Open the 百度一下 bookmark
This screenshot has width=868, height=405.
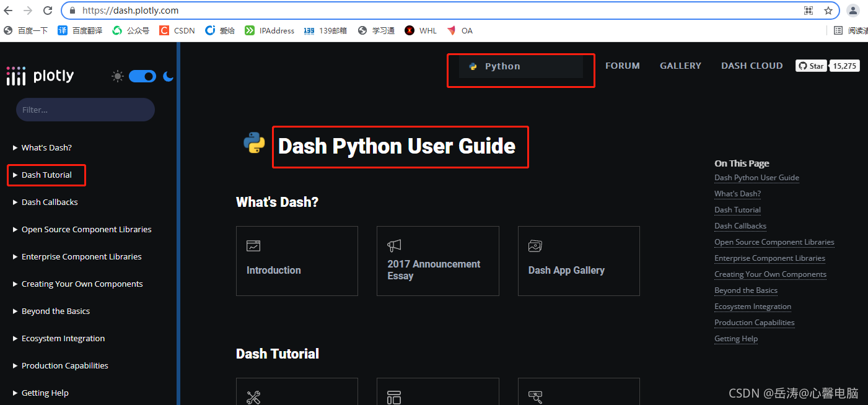(25, 30)
